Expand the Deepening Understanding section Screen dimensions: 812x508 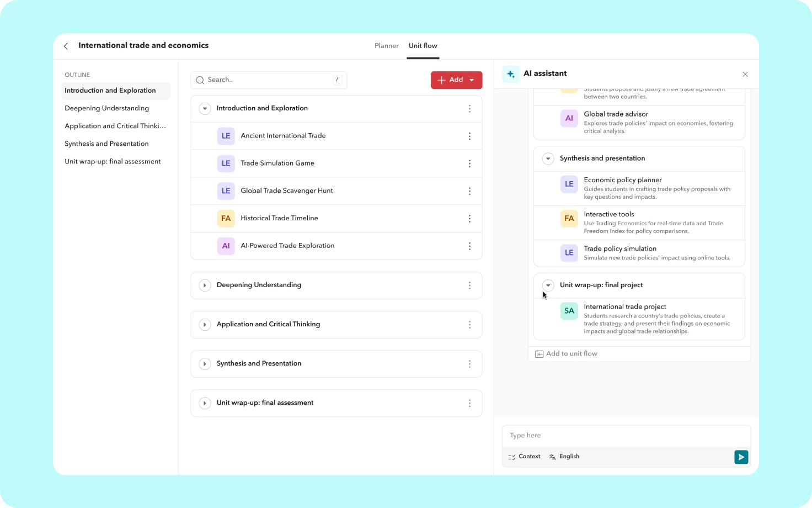205,285
